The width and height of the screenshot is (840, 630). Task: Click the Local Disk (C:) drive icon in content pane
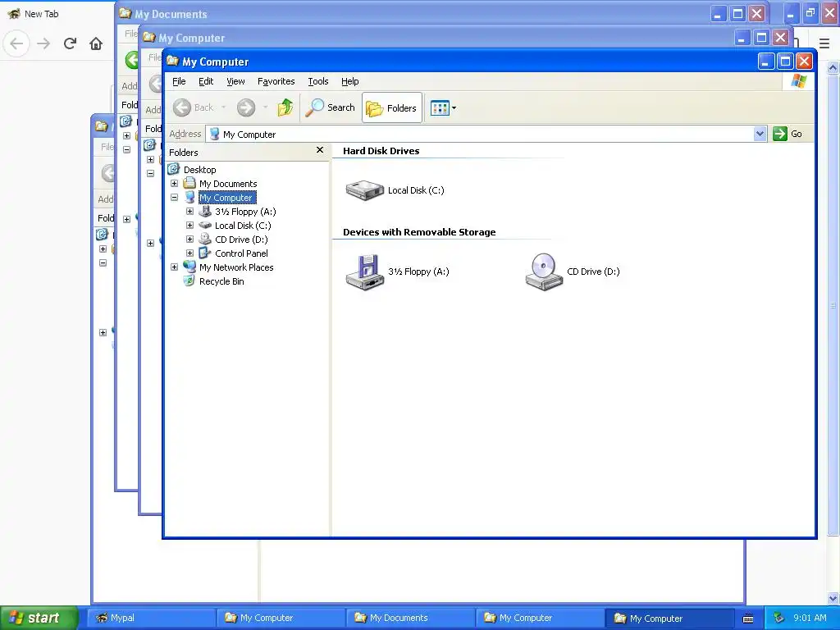tap(365, 189)
